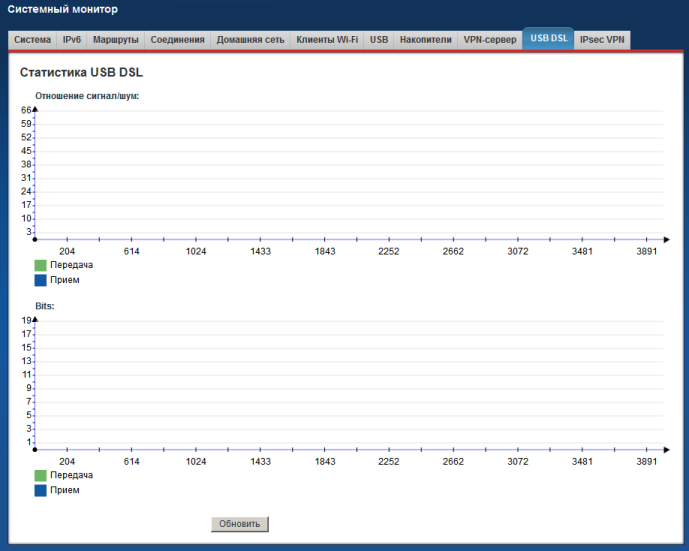Click blue Прием swatch under Bits chart

tap(40, 490)
